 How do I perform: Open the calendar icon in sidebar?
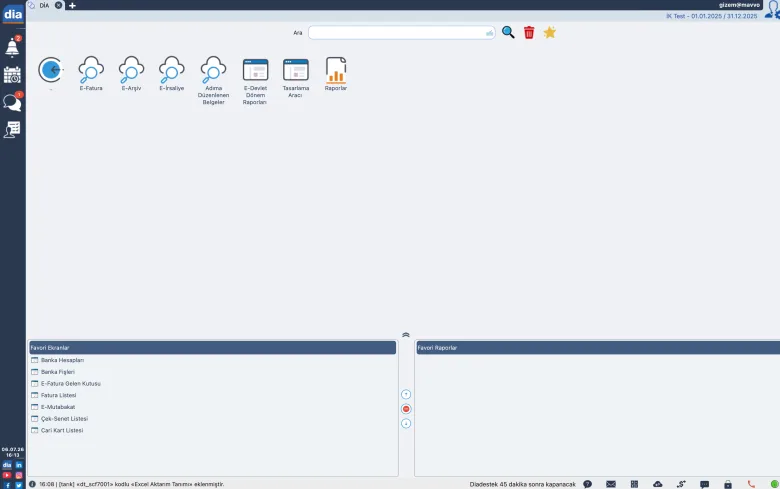(12, 75)
